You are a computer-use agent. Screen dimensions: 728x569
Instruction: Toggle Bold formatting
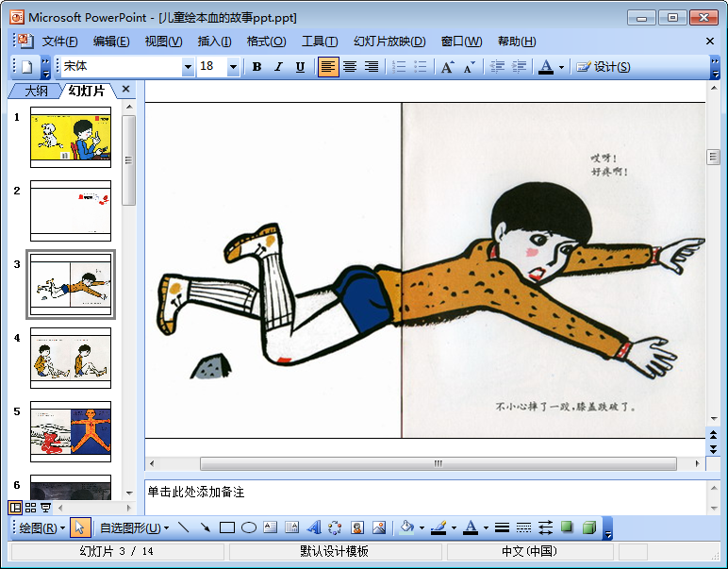click(x=256, y=67)
